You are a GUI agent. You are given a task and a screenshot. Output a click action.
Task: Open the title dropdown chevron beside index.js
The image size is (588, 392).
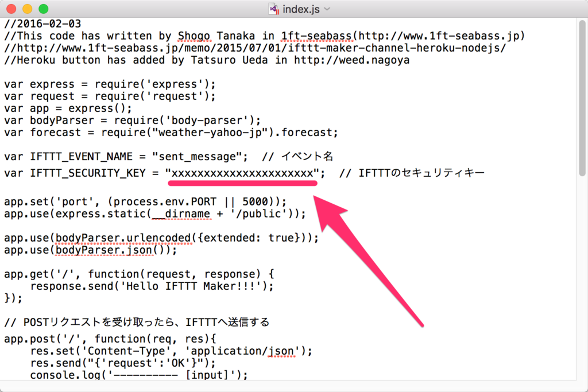click(327, 9)
